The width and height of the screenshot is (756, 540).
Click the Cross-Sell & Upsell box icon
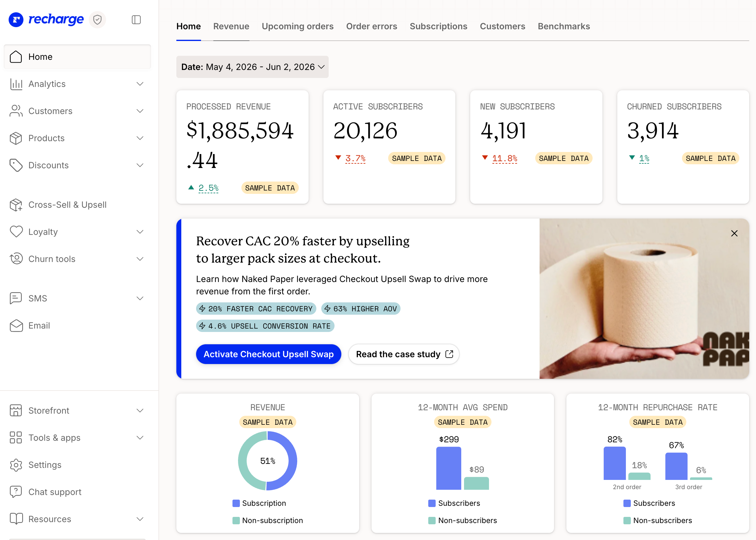tap(16, 205)
